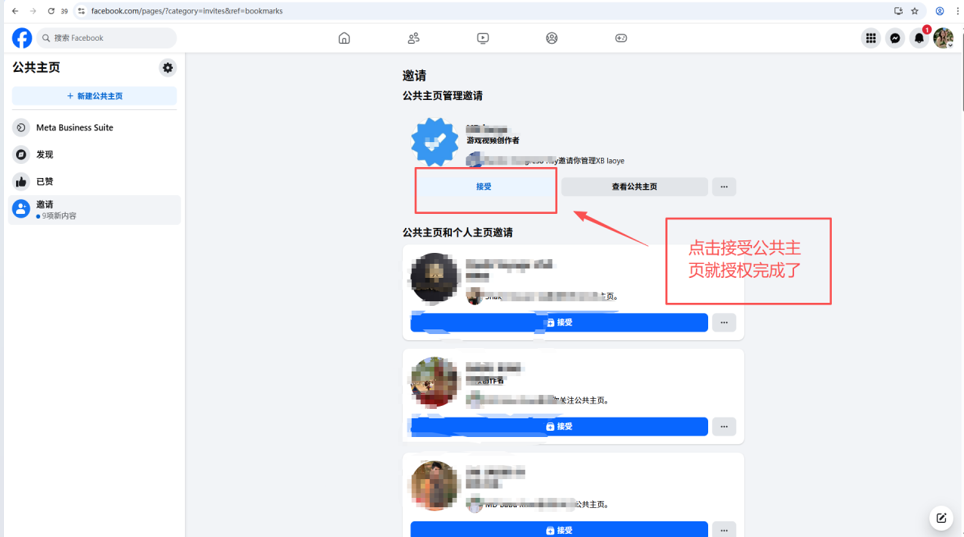Image resolution: width=964 pixels, height=537 pixels.
Task: Open the Home feed icon
Action: click(x=344, y=38)
